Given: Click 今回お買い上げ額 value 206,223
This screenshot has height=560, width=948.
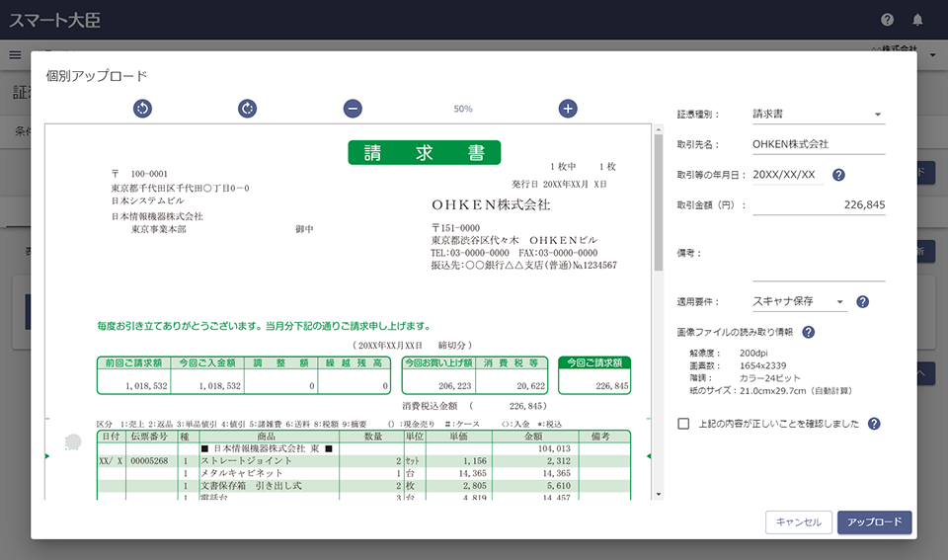Looking at the screenshot, I should (x=454, y=386).
